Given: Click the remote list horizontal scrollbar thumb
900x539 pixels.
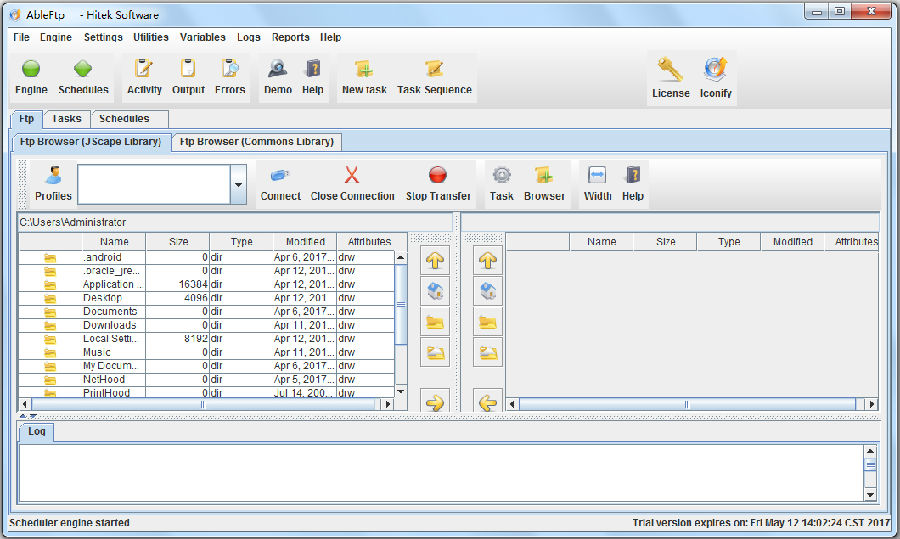Looking at the screenshot, I should pos(686,404).
